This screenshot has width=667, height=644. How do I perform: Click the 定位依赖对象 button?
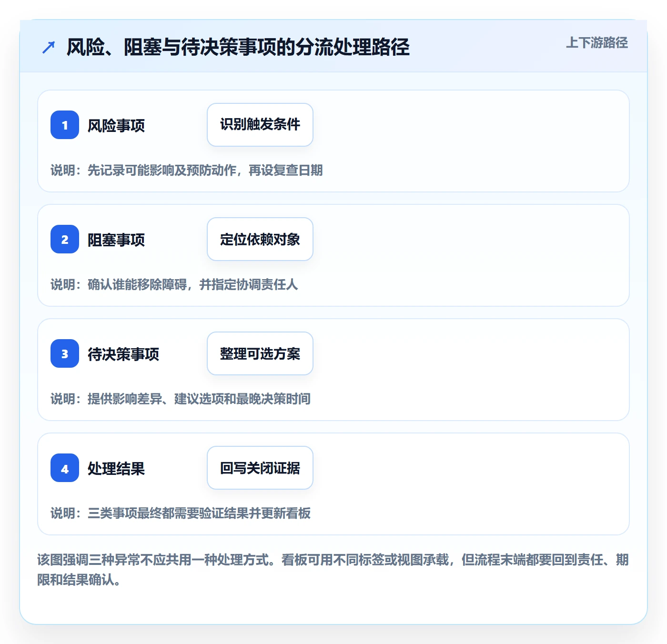tap(260, 239)
